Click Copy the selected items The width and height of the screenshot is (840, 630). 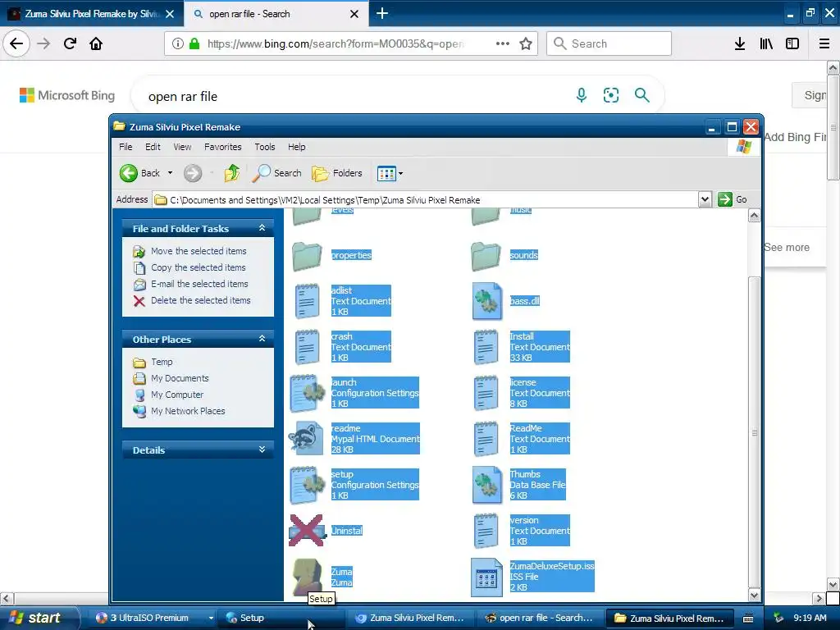pos(199,267)
